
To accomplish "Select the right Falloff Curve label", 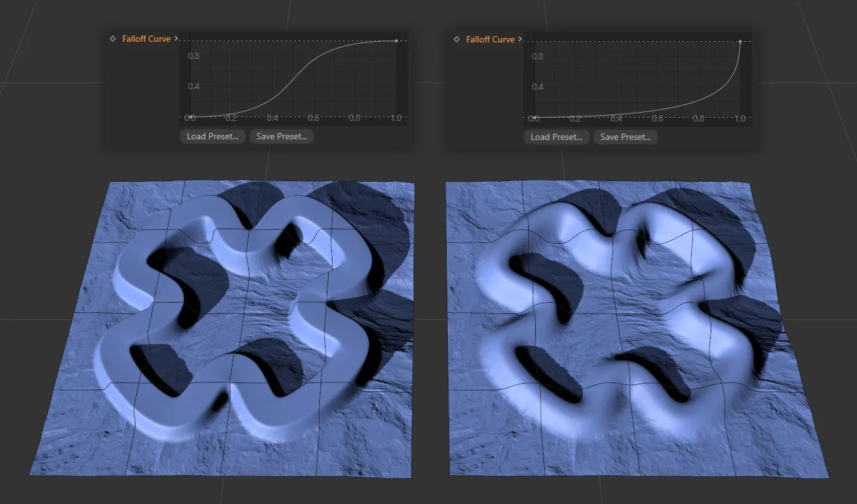I will click(x=490, y=39).
